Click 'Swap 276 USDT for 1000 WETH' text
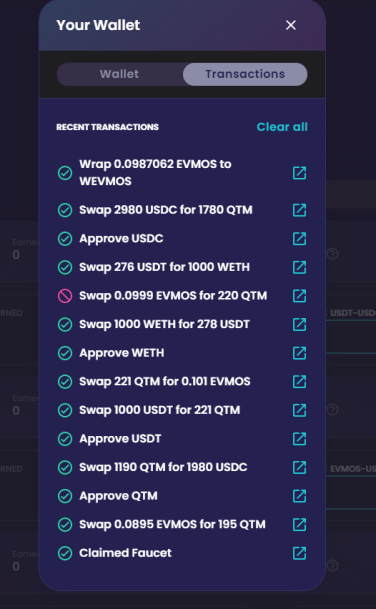Image resolution: width=376 pixels, height=609 pixels. (164, 267)
